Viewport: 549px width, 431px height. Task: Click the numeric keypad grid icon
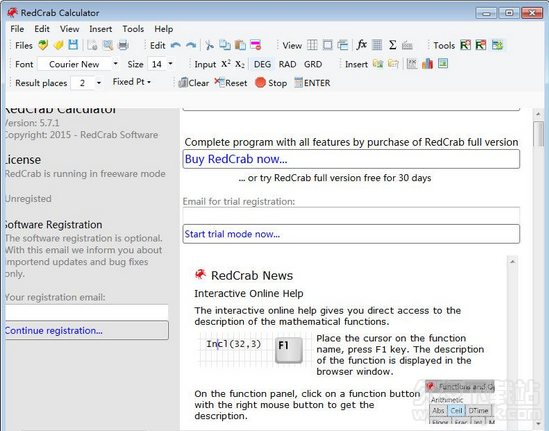pos(377,45)
